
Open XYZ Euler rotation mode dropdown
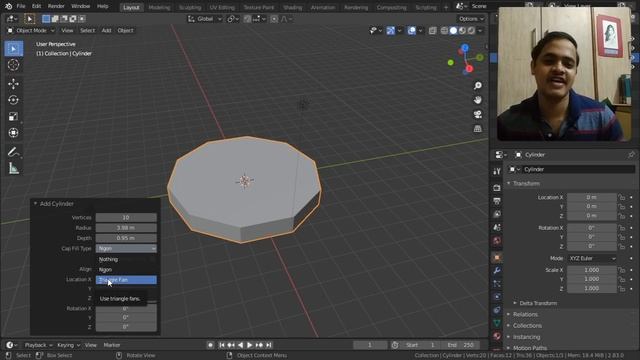pos(592,258)
